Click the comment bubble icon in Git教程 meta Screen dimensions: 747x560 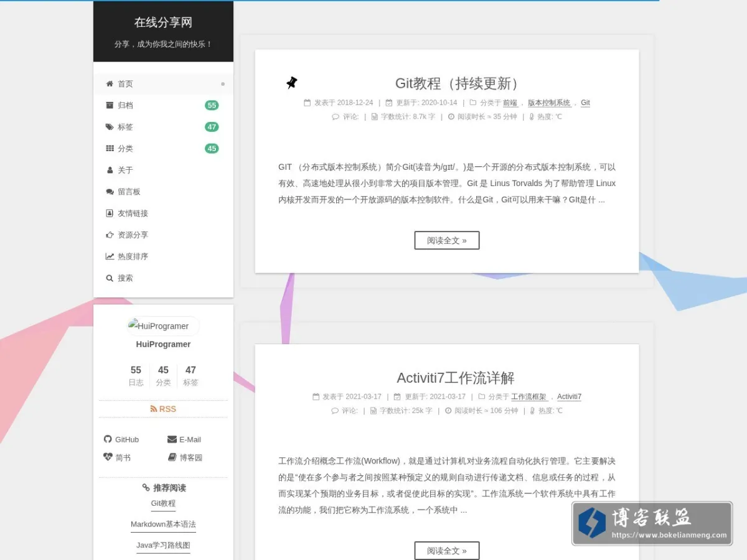click(336, 116)
